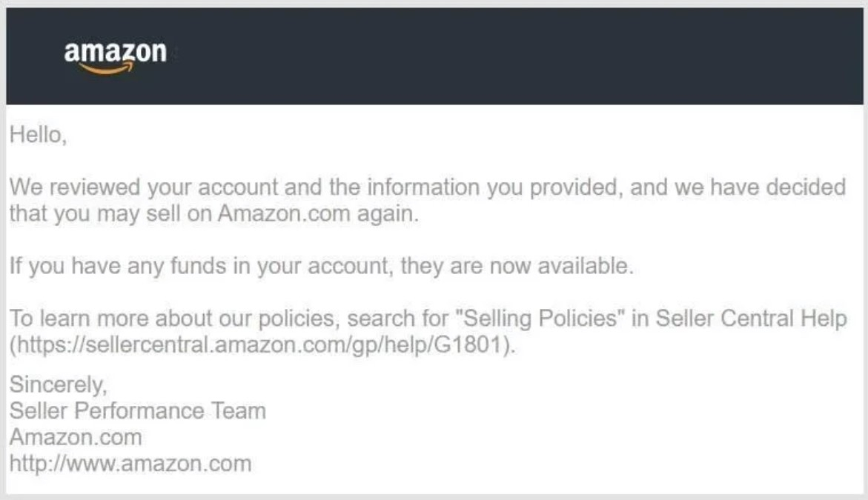Click the quoted "Selling Policies" text
Image resolution: width=868 pixels, height=500 pixels.
541,319
